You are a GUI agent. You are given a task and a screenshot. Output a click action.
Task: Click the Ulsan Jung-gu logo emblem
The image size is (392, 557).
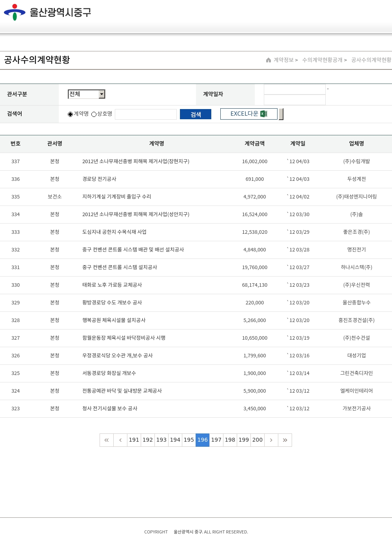pyautogui.click(x=15, y=12)
